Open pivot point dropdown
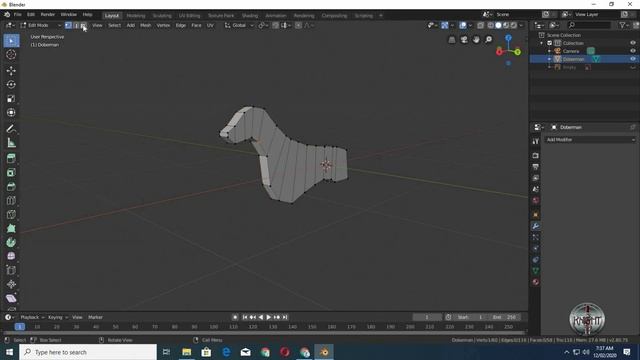The height and width of the screenshot is (360, 640). pos(263,25)
